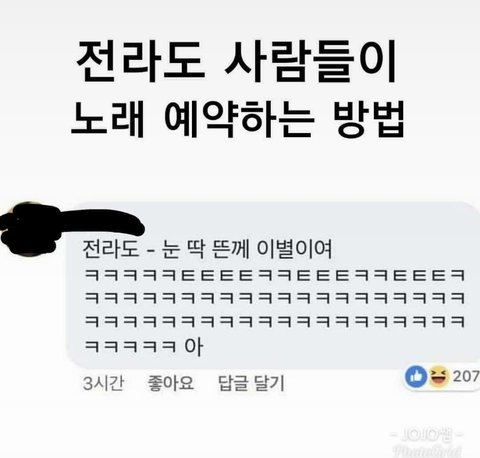The image size is (480, 458).
Task: Open the 207 reactions count
Action: 466,377
